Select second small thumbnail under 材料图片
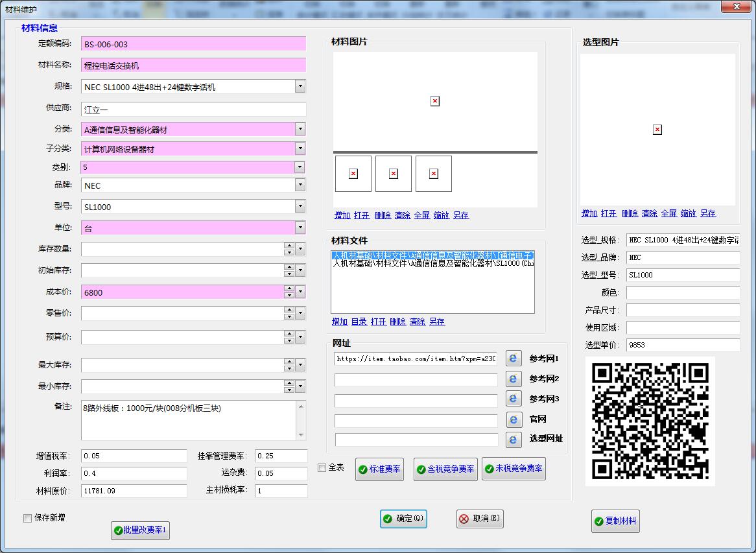756x553 pixels. (394, 174)
